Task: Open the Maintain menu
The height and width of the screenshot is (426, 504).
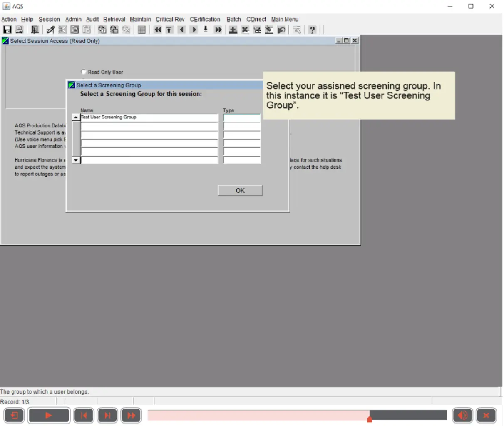Action: [140, 19]
